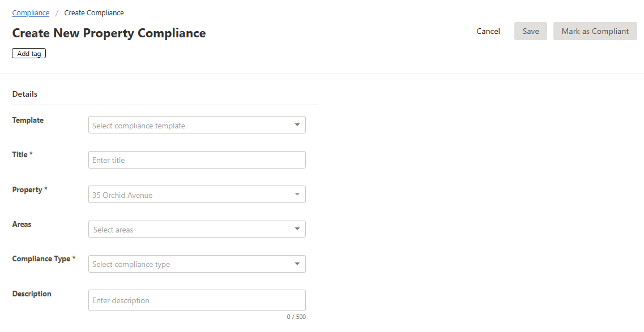Click the Create Compliance breadcrumb text
Image resolution: width=644 pixels, height=332 pixels.
tap(94, 12)
